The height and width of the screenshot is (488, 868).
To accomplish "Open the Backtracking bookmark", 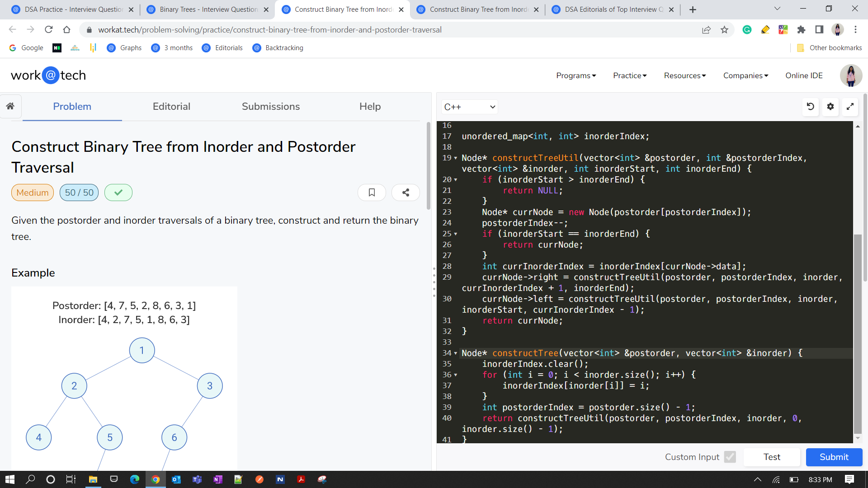I will tap(278, 48).
